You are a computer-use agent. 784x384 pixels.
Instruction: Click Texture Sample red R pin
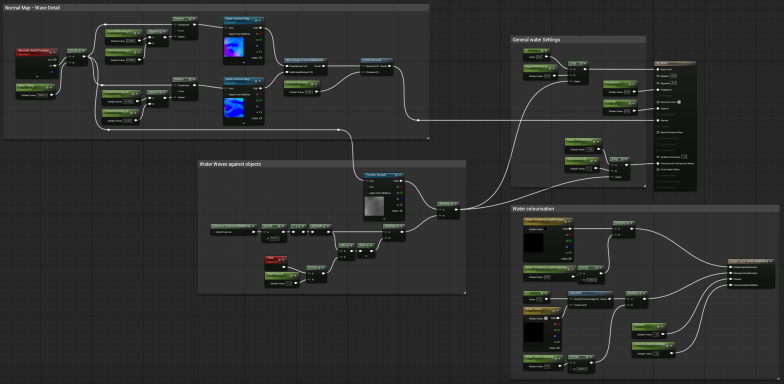pos(401,186)
